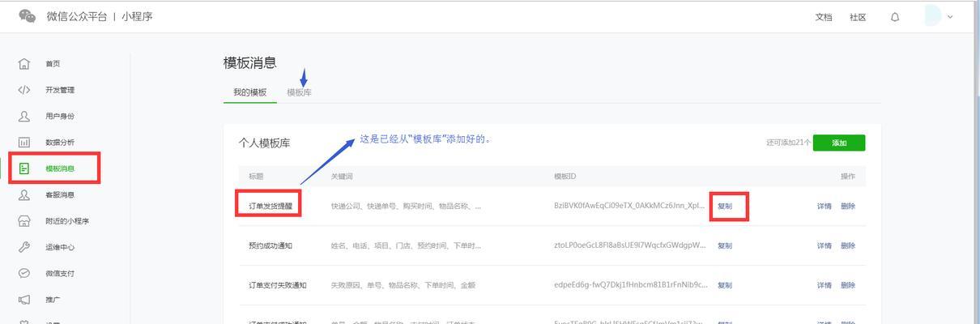Click the 客服消息 person icon

pos(24,194)
